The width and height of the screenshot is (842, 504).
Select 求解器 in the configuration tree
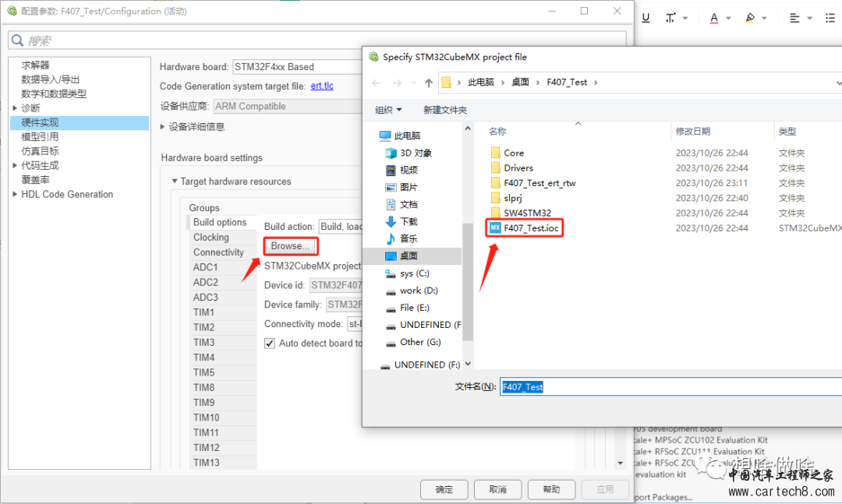[x=35, y=65]
